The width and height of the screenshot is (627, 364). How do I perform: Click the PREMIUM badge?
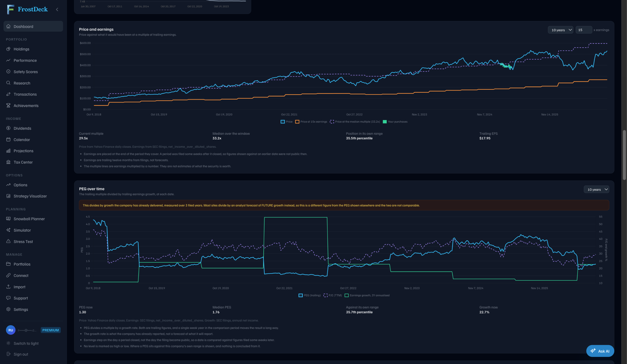click(x=51, y=330)
